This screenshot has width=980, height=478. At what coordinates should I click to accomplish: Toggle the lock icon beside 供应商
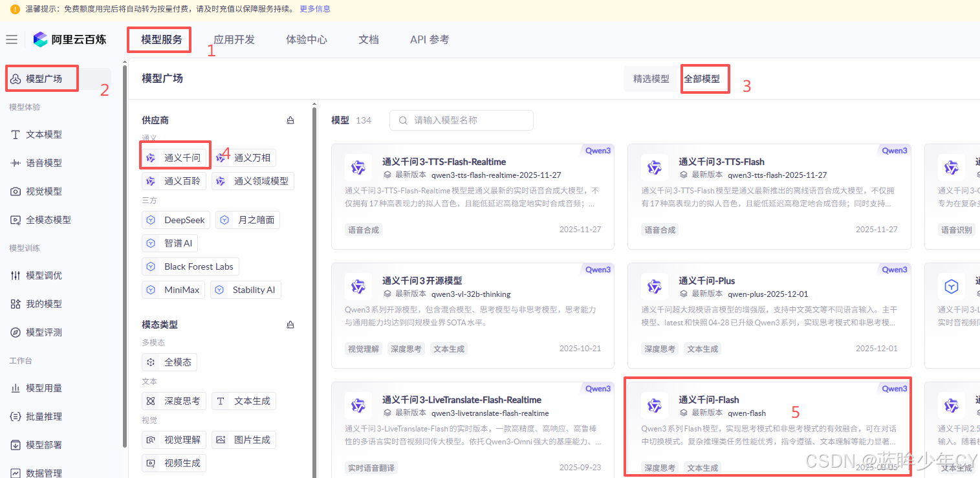[x=290, y=120]
